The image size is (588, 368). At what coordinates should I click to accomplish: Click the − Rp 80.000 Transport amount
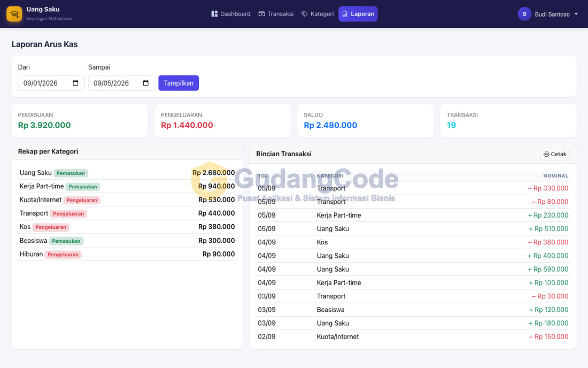[550, 202]
